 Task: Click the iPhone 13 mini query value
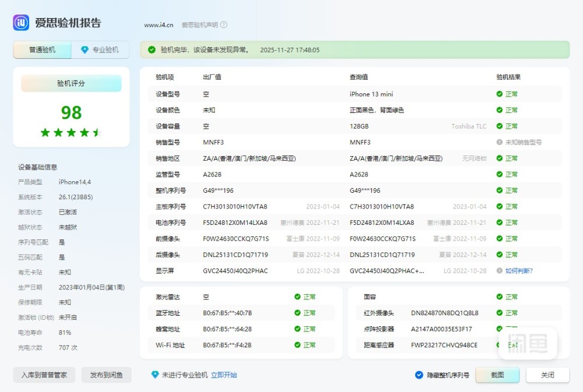coord(371,94)
